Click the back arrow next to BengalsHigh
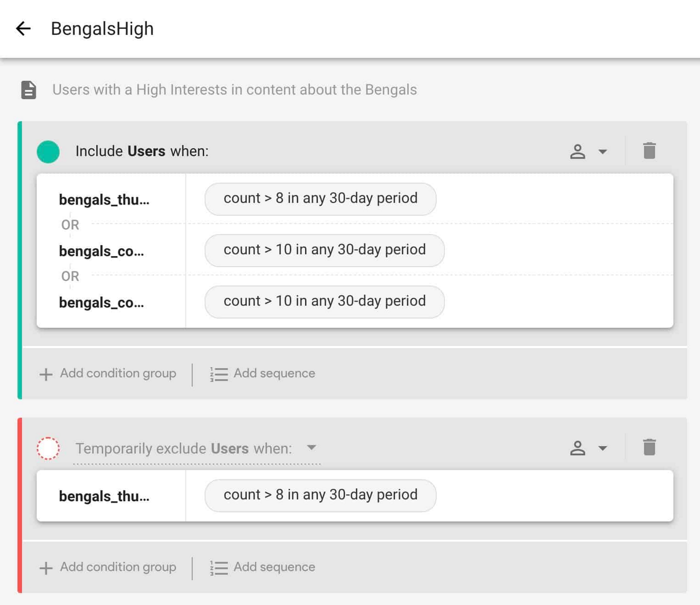 [24, 28]
